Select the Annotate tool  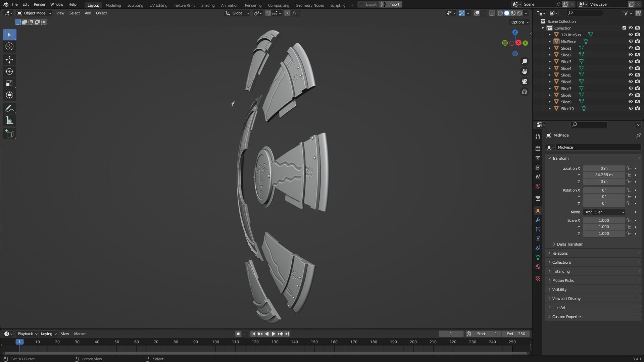(9, 109)
